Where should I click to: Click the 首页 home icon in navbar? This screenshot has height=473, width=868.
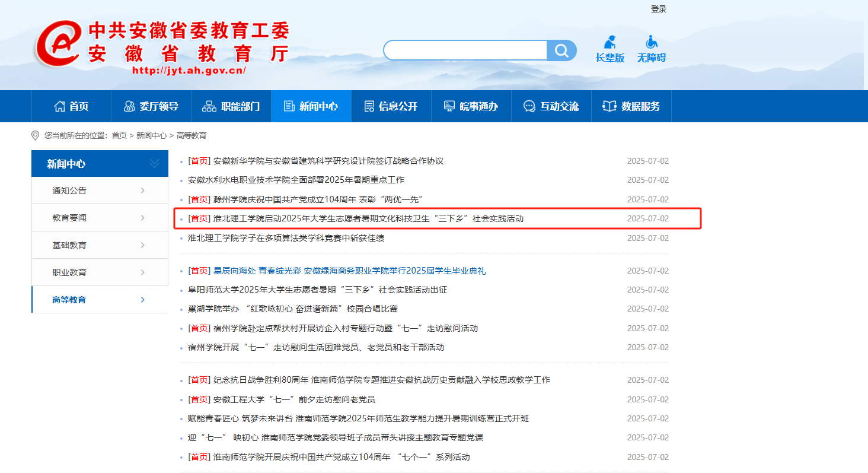point(59,107)
